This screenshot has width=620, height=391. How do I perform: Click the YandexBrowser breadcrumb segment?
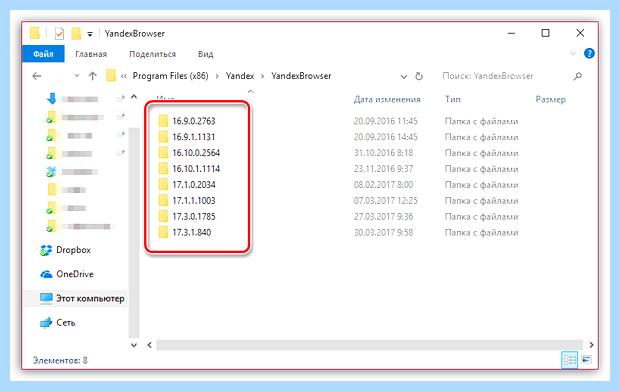[301, 76]
